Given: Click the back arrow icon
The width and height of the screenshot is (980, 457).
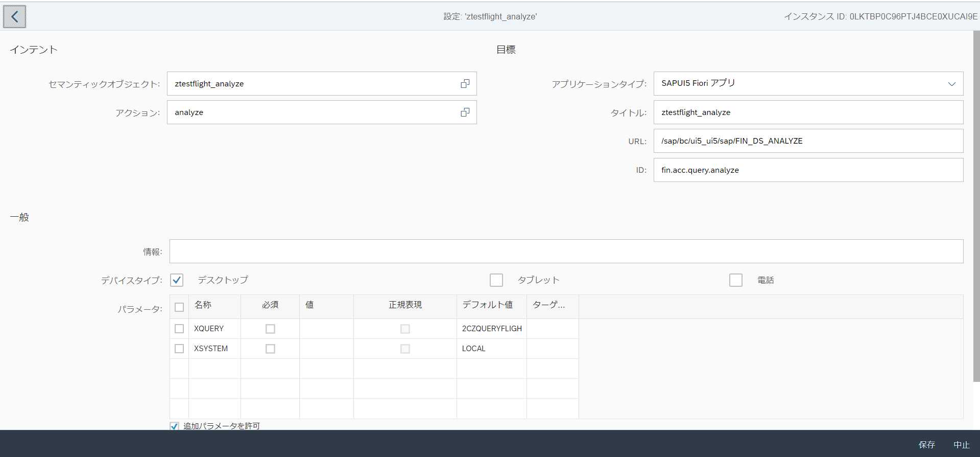Looking at the screenshot, I should coord(14,17).
